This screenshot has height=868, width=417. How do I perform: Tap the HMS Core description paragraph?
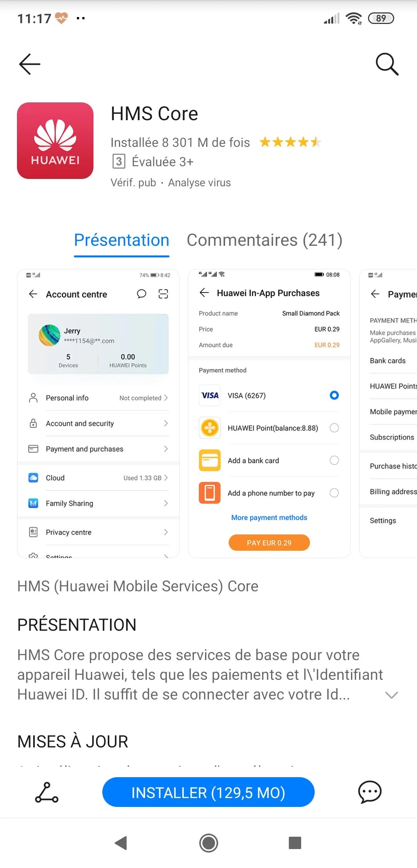click(x=200, y=675)
